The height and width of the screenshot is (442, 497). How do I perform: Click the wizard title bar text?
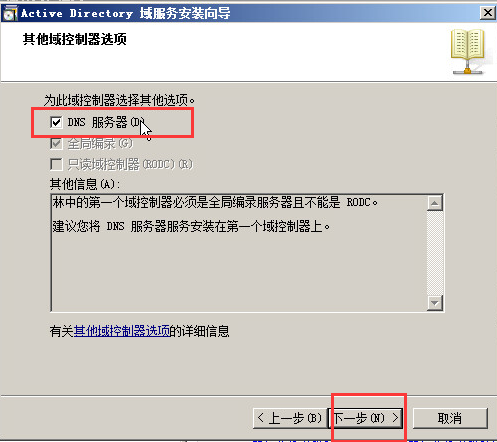(125, 13)
